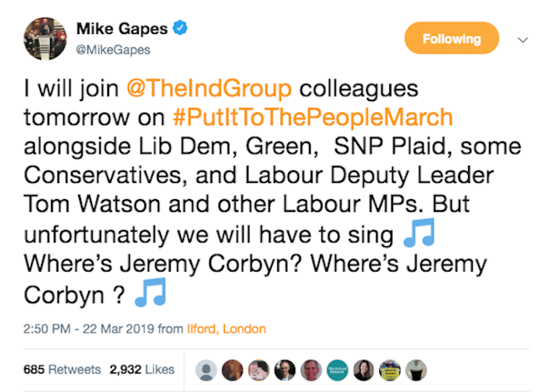560x392 pixels.
Task: Click the blue verified badge
Action: click(x=180, y=29)
